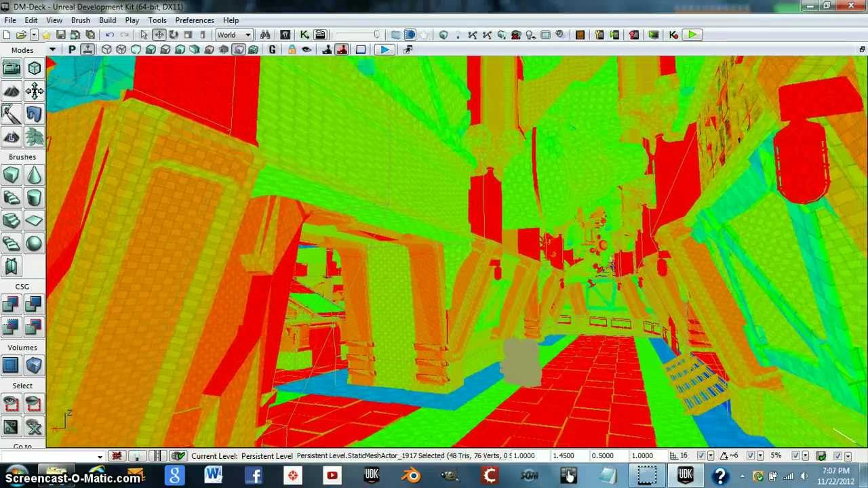Select the Perspective P viewport icon
Image resolution: width=868 pixels, height=488 pixels.
pos(72,49)
